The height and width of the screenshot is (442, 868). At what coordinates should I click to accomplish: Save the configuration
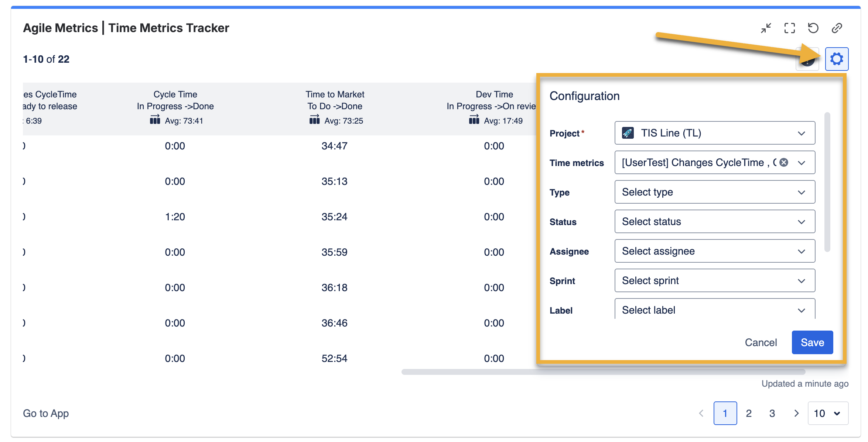812,342
